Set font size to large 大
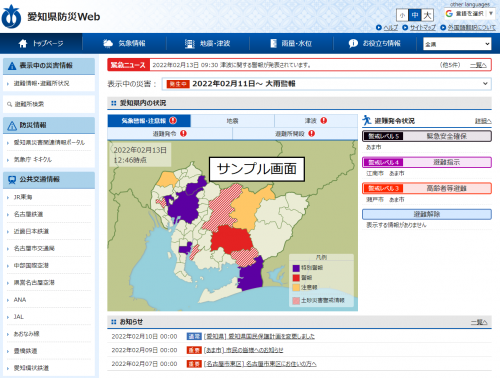Image resolution: width=500 pixels, height=378 pixels. (x=427, y=15)
